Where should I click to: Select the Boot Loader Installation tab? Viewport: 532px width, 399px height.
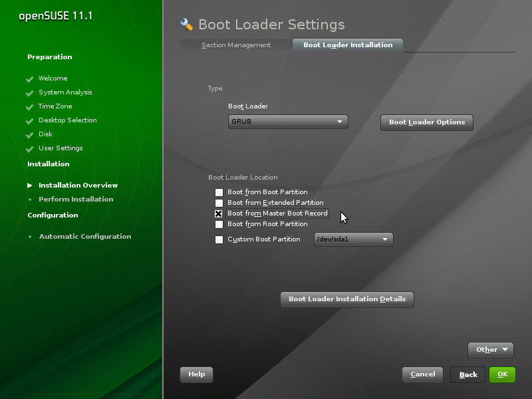pos(348,45)
